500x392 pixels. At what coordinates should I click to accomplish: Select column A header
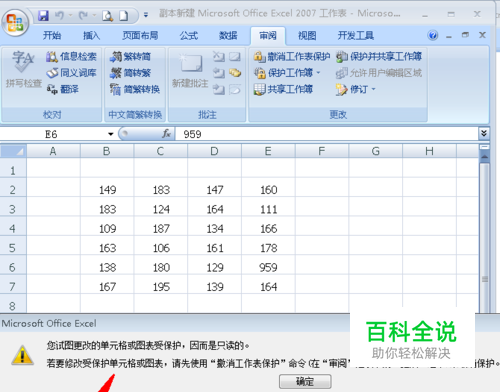pos(53,151)
